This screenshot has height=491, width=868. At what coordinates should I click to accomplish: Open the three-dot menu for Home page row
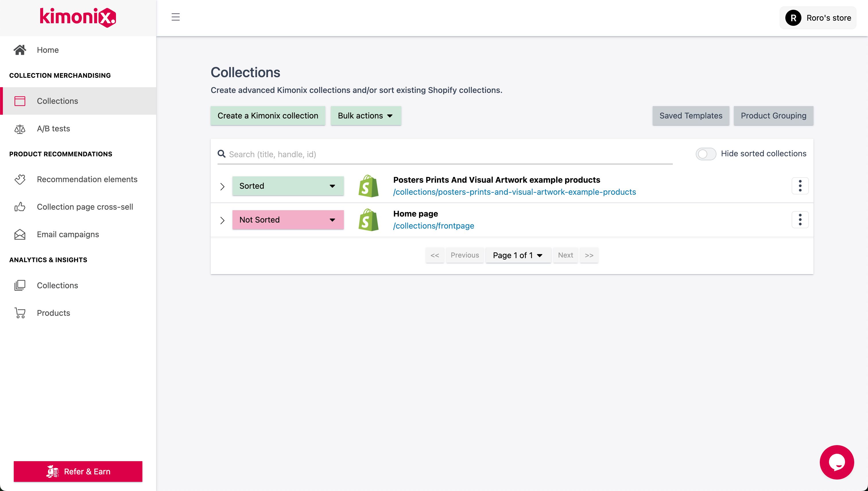pyautogui.click(x=800, y=219)
